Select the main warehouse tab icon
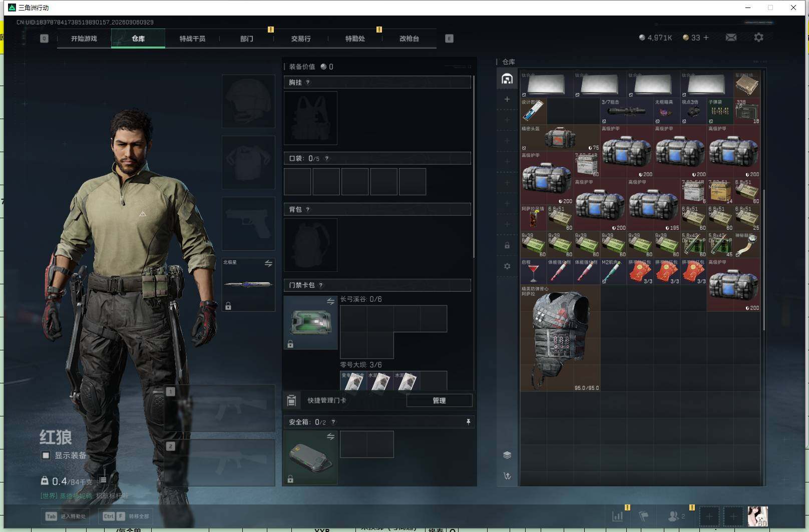Image resolution: width=809 pixels, height=532 pixels. click(x=507, y=79)
